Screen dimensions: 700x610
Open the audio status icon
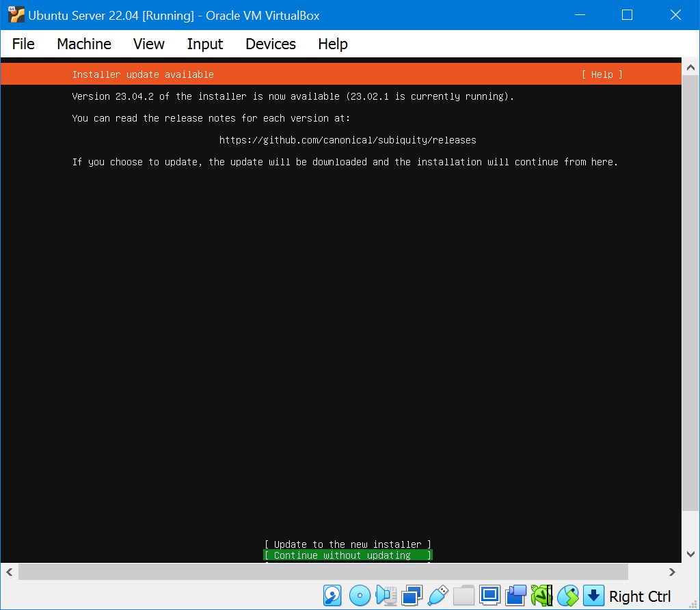[386, 596]
